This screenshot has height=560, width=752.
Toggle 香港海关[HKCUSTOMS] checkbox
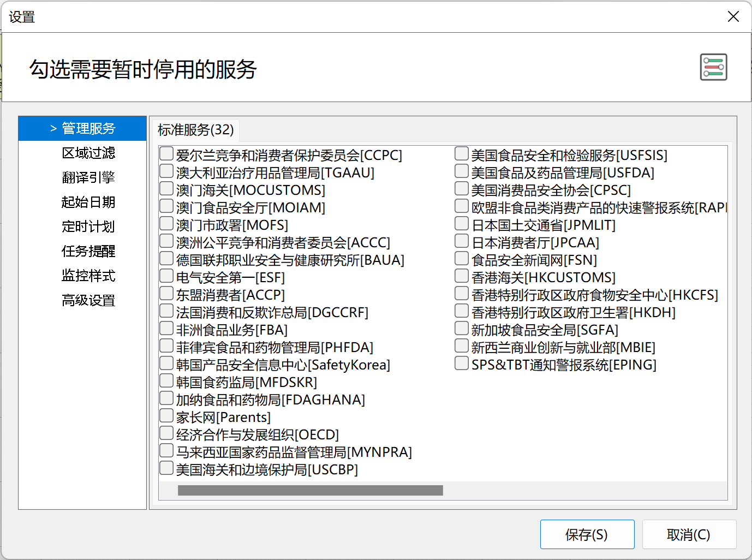(x=462, y=276)
